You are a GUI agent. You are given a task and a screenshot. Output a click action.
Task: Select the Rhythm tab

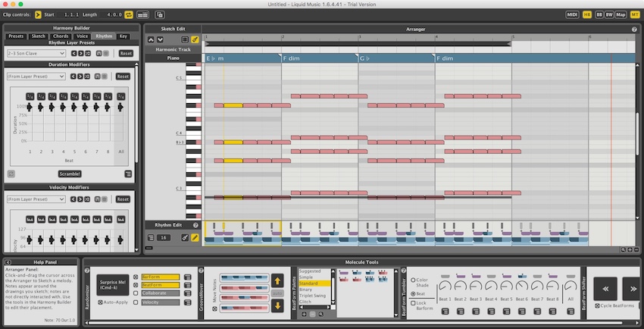(104, 36)
